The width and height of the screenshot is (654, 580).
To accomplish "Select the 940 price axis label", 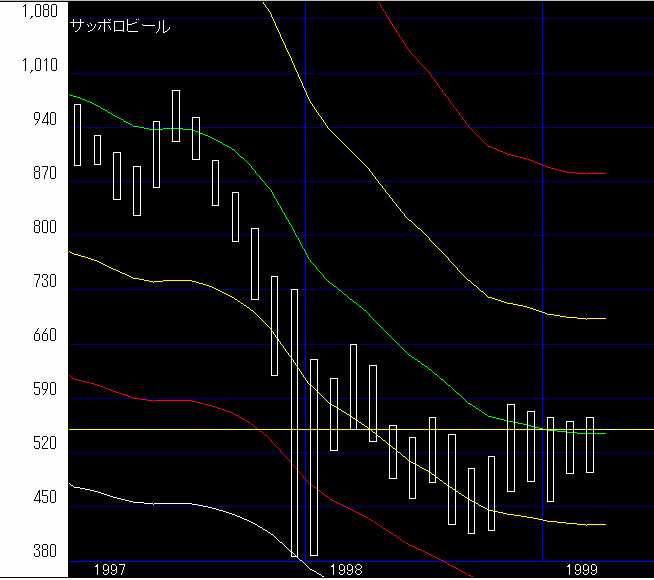I will pos(46,120).
